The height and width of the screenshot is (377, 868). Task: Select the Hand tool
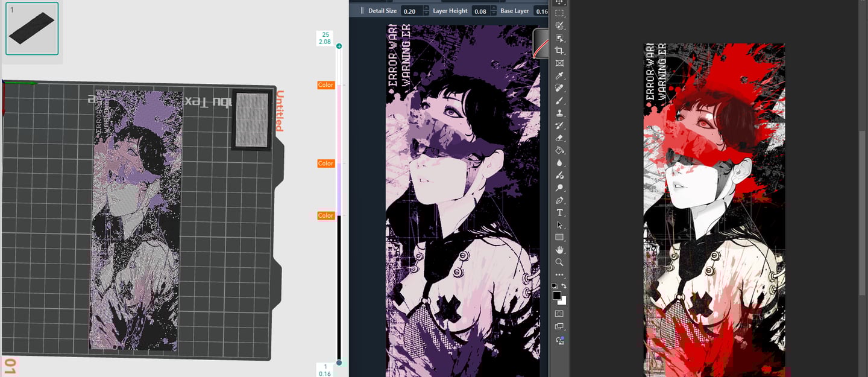click(x=559, y=250)
